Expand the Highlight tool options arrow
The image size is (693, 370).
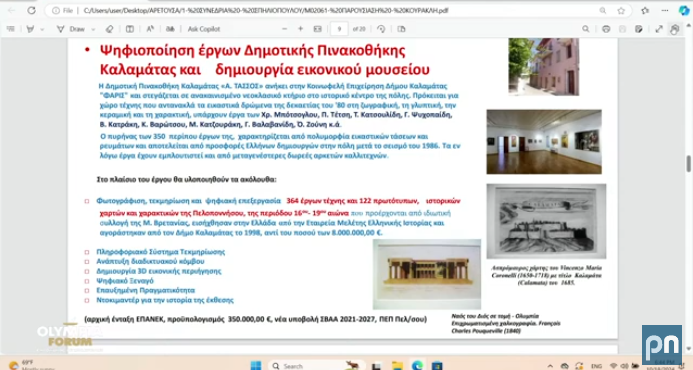42,29
